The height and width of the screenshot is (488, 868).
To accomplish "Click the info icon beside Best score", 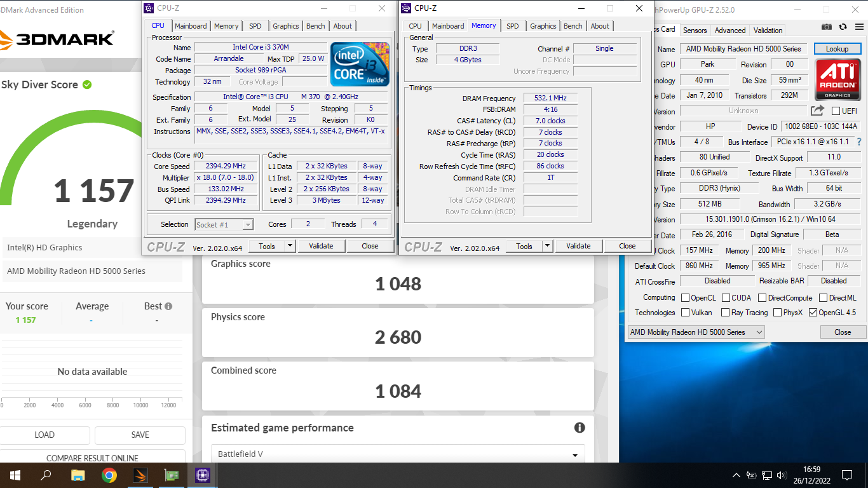I will click(x=168, y=306).
